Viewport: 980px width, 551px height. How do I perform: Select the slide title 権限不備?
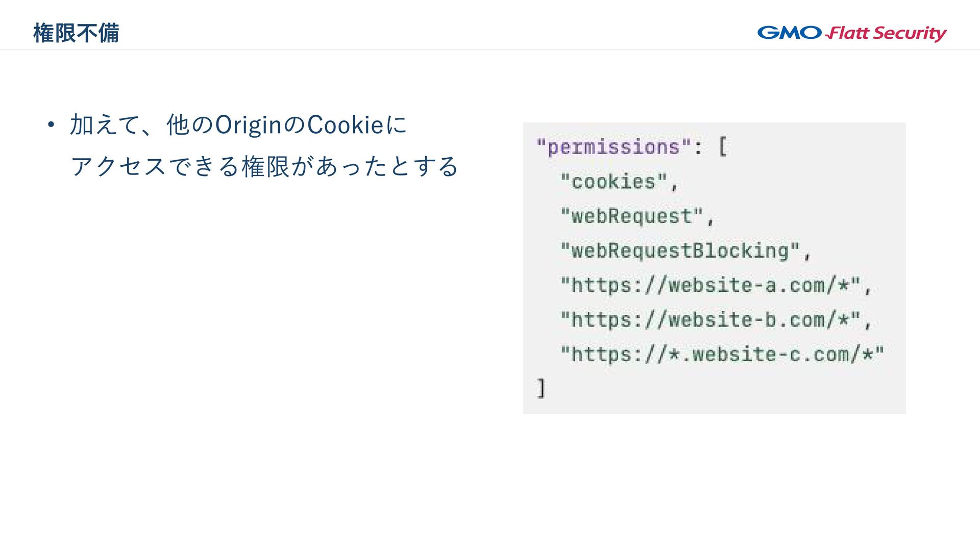pyautogui.click(x=76, y=33)
